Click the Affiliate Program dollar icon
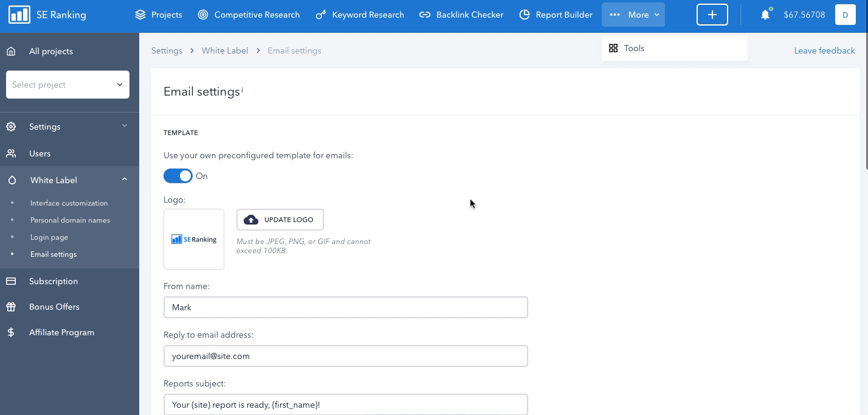868x415 pixels. (x=11, y=332)
